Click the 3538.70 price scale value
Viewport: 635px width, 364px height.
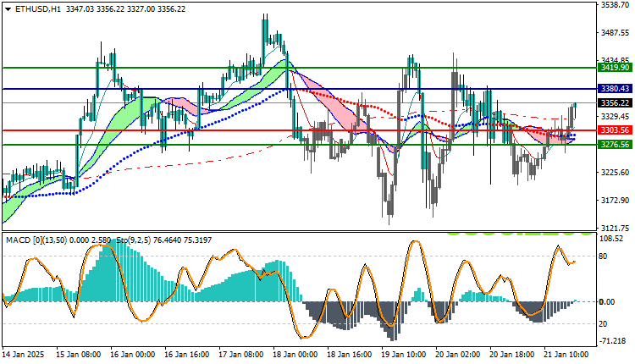click(615, 5)
